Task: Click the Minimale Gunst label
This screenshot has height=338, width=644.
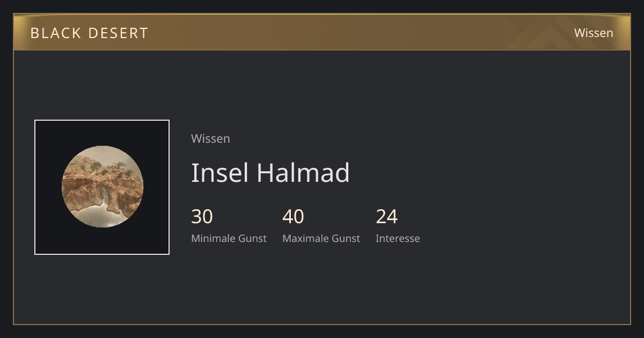Action: [229, 238]
